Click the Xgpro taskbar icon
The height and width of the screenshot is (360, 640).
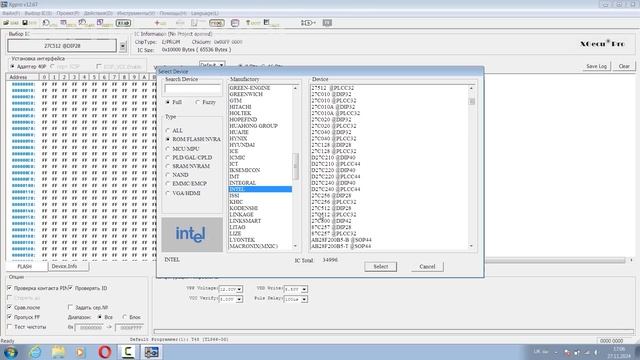pyautogui.click(x=151, y=352)
